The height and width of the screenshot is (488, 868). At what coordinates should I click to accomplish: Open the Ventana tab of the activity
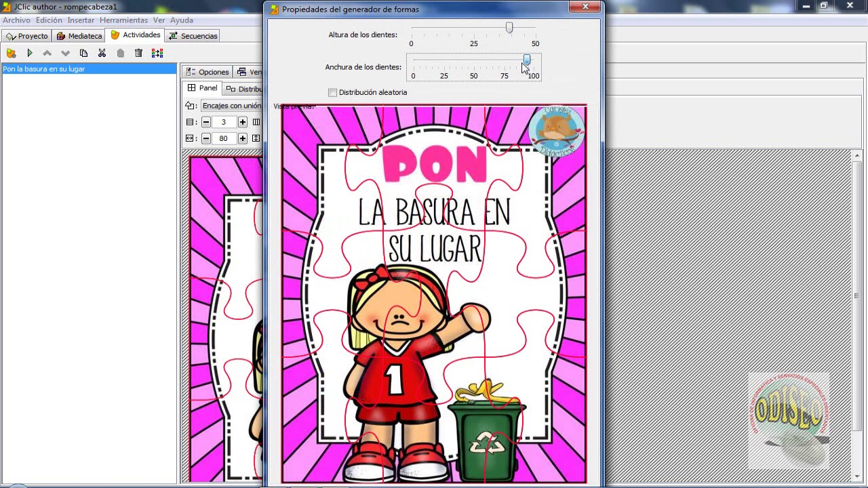248,72
